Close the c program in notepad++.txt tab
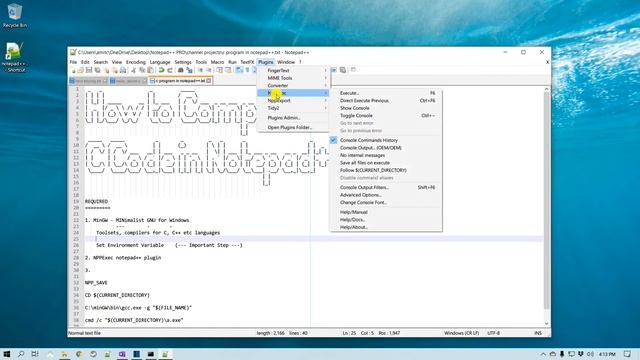This screenshot has width=640, height=360. (209, 81)
